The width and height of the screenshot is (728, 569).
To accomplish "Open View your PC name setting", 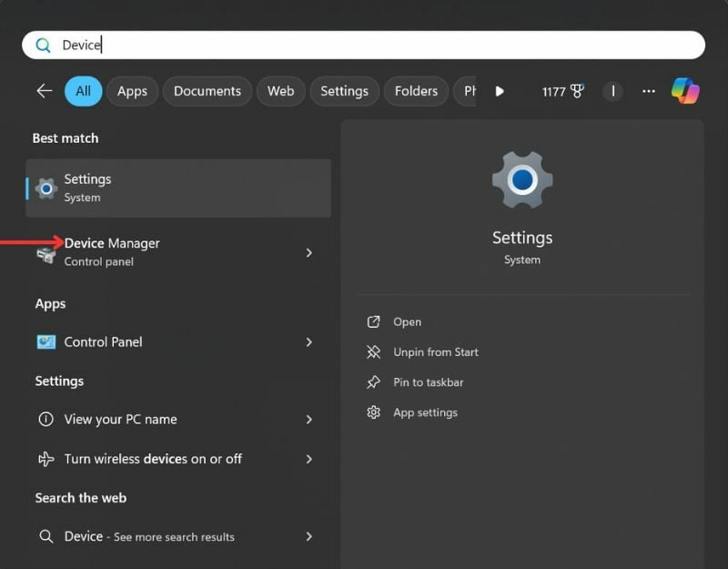I will 178,419.
